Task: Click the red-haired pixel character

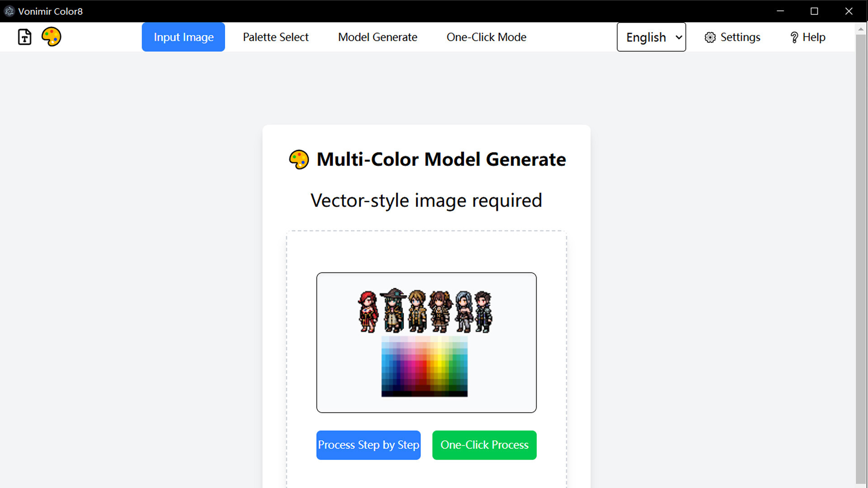Action: [368, 311]
